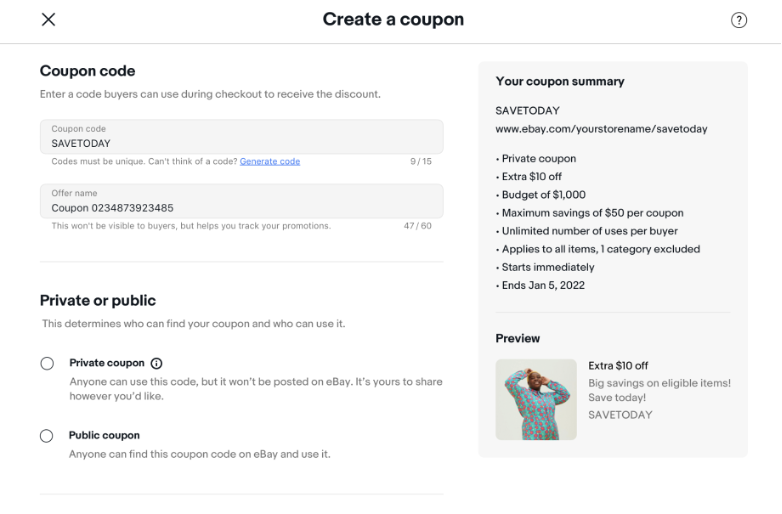This screenshot has height=514, width=782.
Task: Click the Private or public section heading
Action: point(98,301)
